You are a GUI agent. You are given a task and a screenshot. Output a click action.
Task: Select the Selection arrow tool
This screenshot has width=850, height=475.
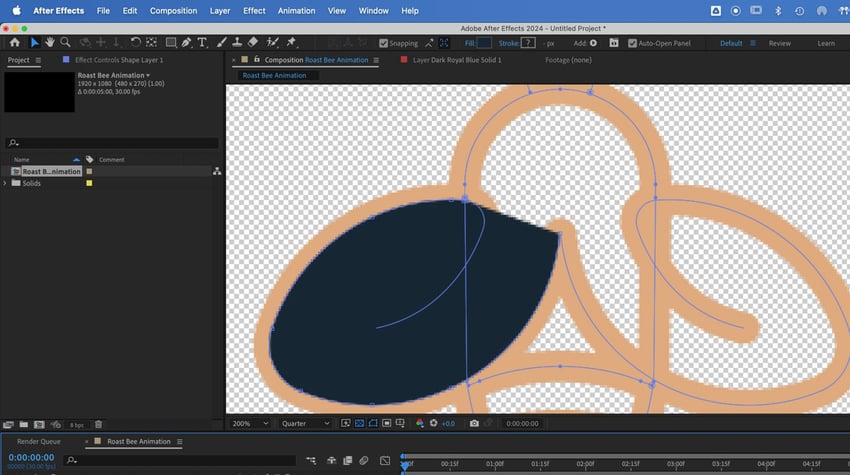coord(34,42)
